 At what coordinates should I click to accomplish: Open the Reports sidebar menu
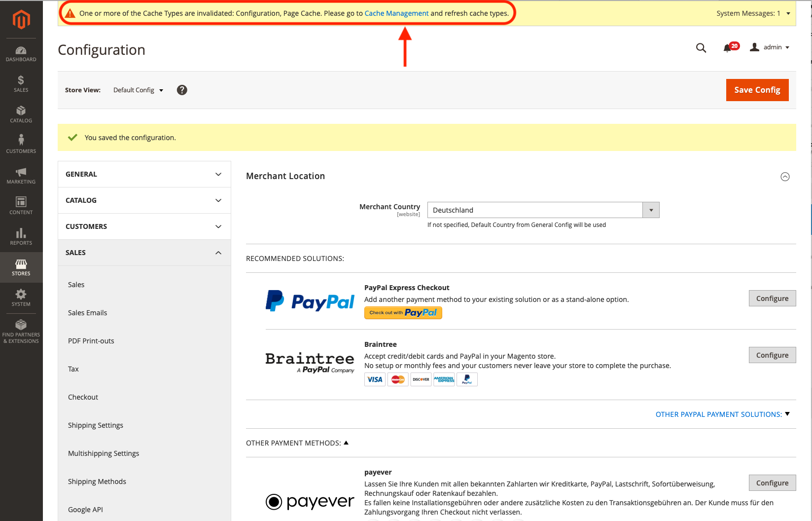pos(21,236)
